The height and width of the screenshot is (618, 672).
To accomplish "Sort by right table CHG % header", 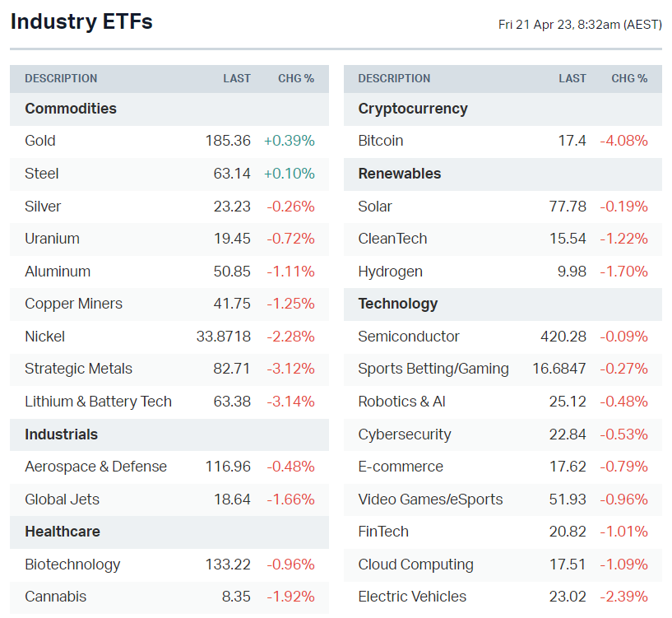I will tap(629, 79).
